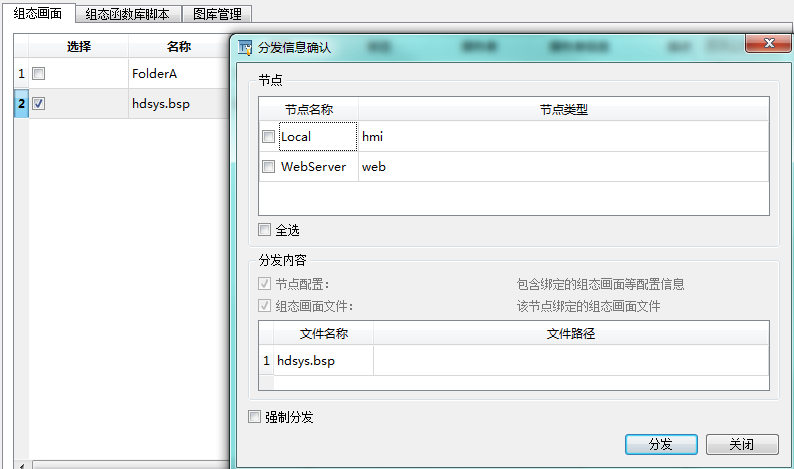
Task: Enable the 强制分发 checkbox
Action: 254,416
